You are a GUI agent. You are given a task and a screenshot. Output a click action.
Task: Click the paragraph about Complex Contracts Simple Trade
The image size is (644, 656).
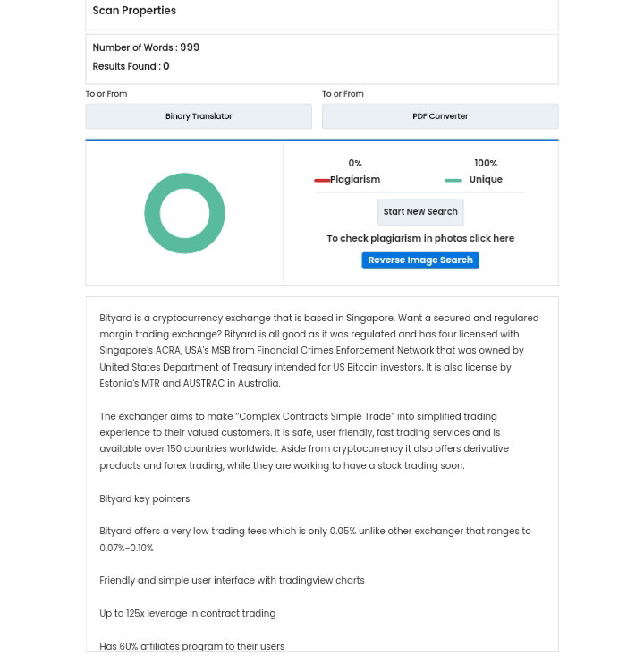[304, 441]
